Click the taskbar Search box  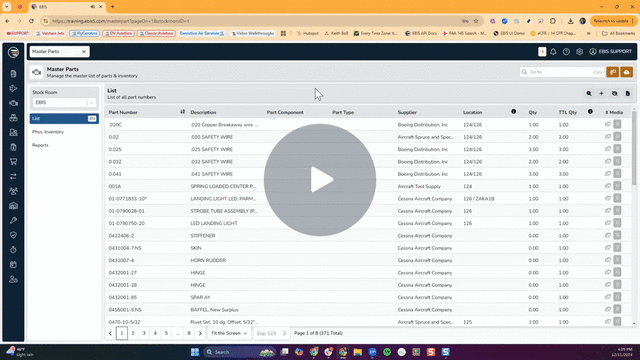click(239, 352)
